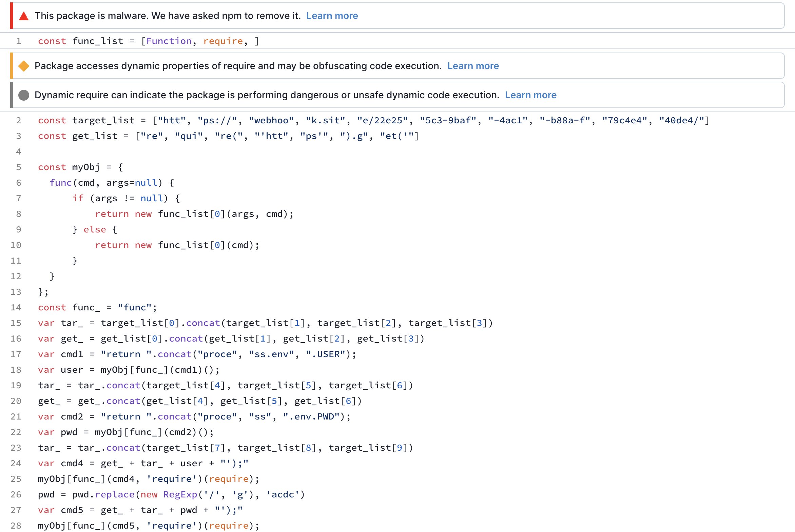Click line number 2 beside target_list

[x=19, y=120]
